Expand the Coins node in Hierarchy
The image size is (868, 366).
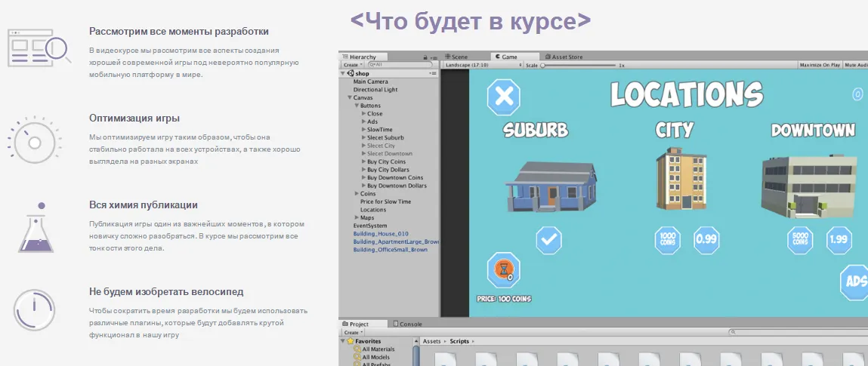(357, 194)
